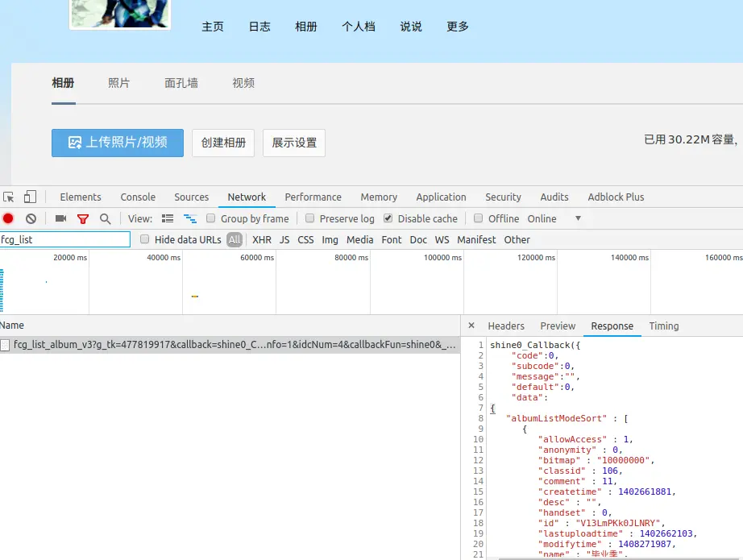
Task: Open the Online throttling dropdown
Action: click(x=554, y=218)
